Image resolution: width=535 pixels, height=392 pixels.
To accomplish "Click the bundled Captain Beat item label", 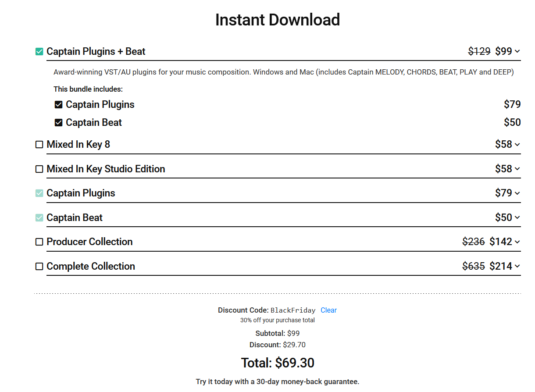I will [94, 123].
